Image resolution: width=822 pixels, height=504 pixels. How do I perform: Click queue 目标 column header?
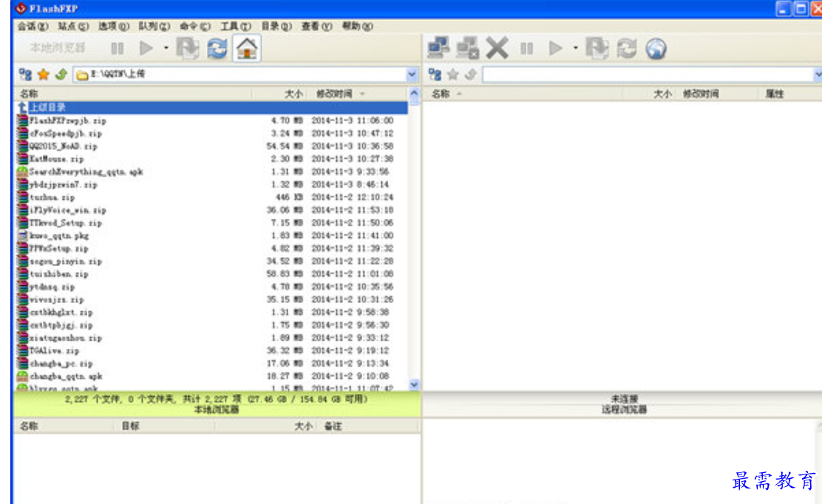tap(131, 426)
